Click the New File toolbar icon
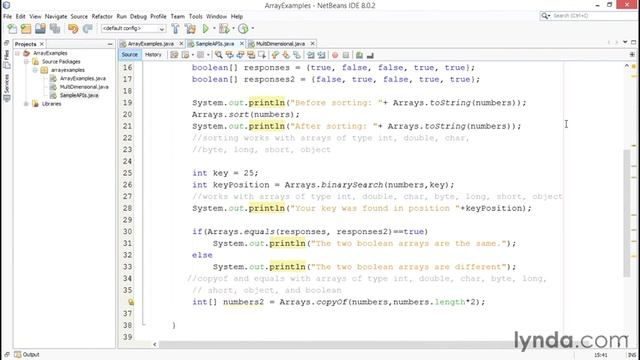Viewport: 640px width, 360px height. pyautogui.click(x=12, y=29)
